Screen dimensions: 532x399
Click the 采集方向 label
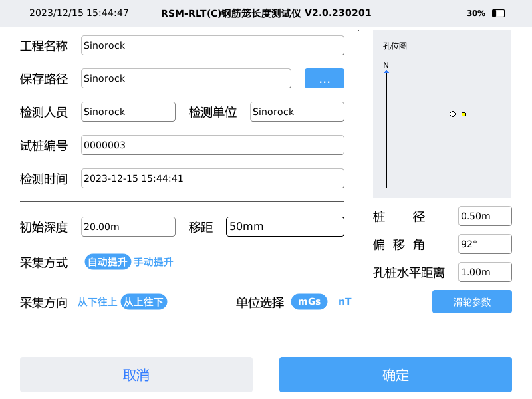coord(44,303)
